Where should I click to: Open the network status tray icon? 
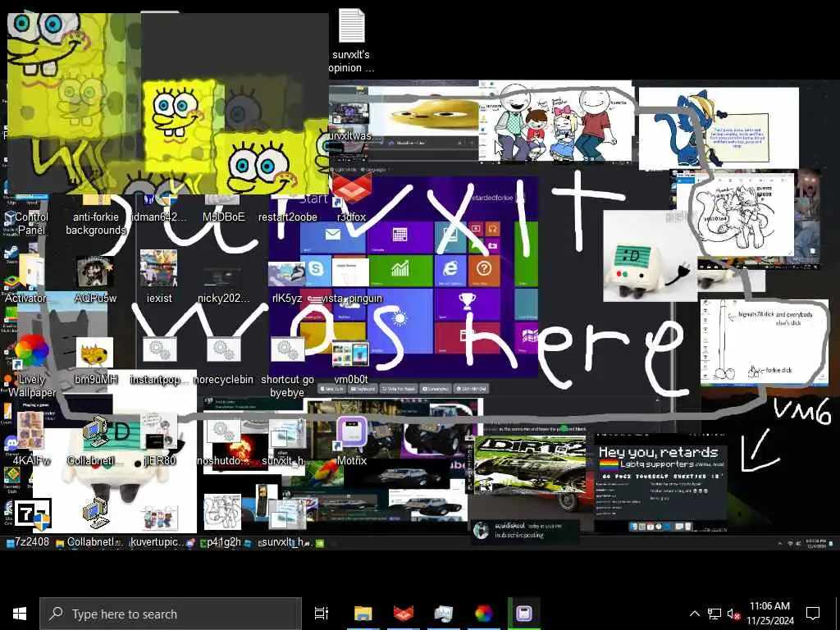pos(714,614)
